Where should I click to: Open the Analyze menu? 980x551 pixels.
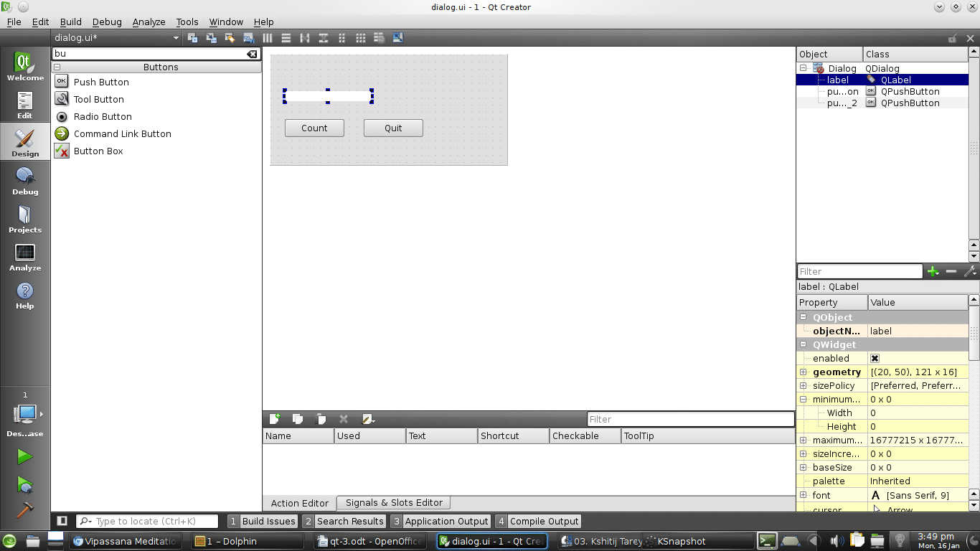tap(149, 22)
